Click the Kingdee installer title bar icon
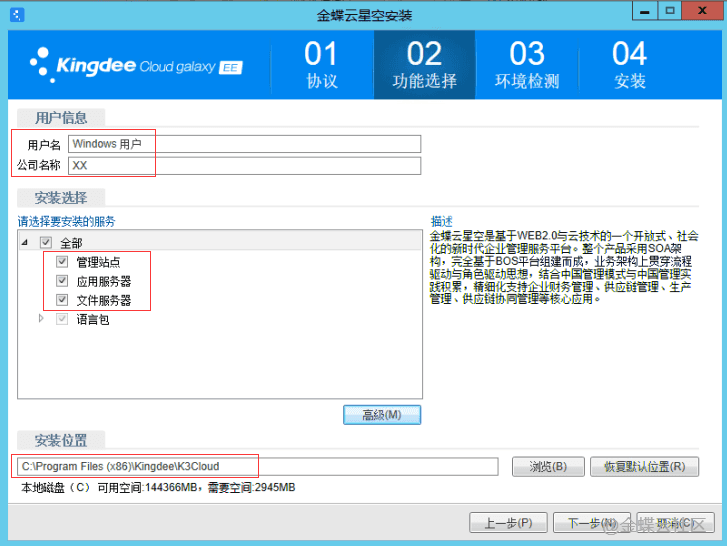Image resolution: width=727 pixels, height=546 pixels. point(17,15)
